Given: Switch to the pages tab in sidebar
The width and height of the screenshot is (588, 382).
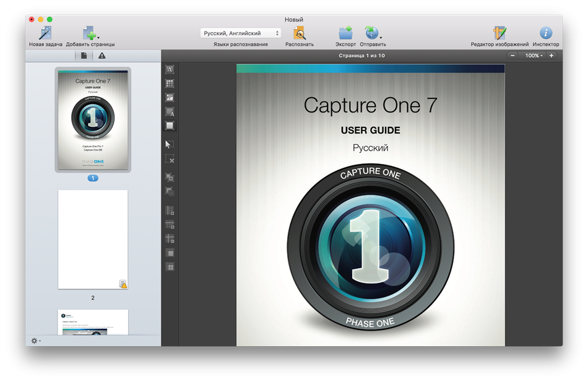Looking at the screenshot, I should coord(84,56).
